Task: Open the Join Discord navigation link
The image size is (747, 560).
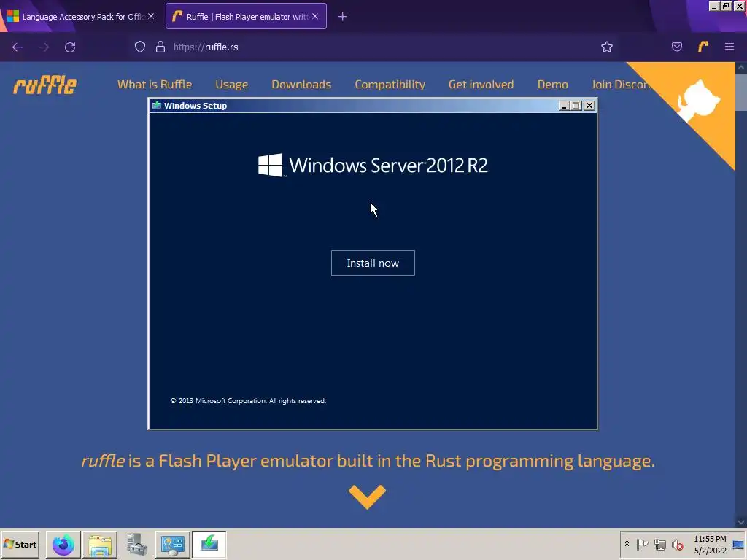Action: pos(622,85)
